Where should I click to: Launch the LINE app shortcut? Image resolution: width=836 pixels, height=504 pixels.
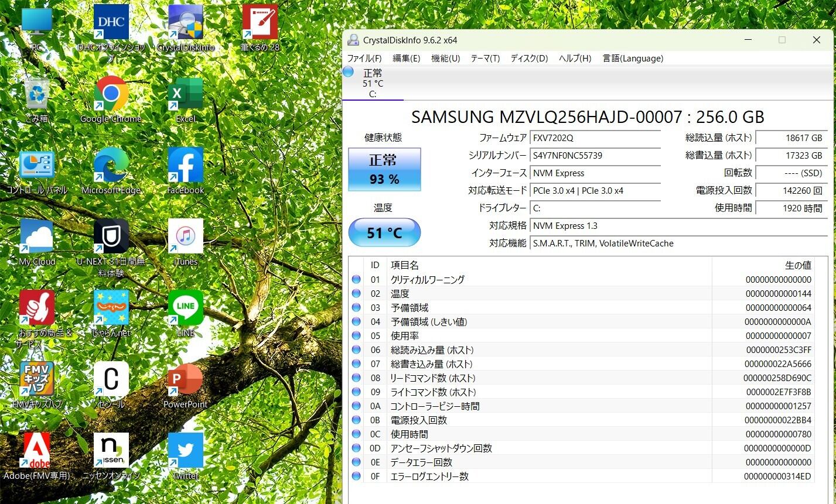click(x=185, y=309)
